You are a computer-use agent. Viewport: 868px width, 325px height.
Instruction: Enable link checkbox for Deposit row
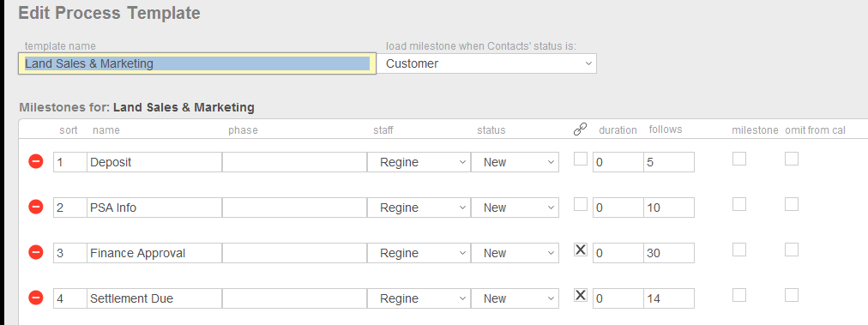580,159
